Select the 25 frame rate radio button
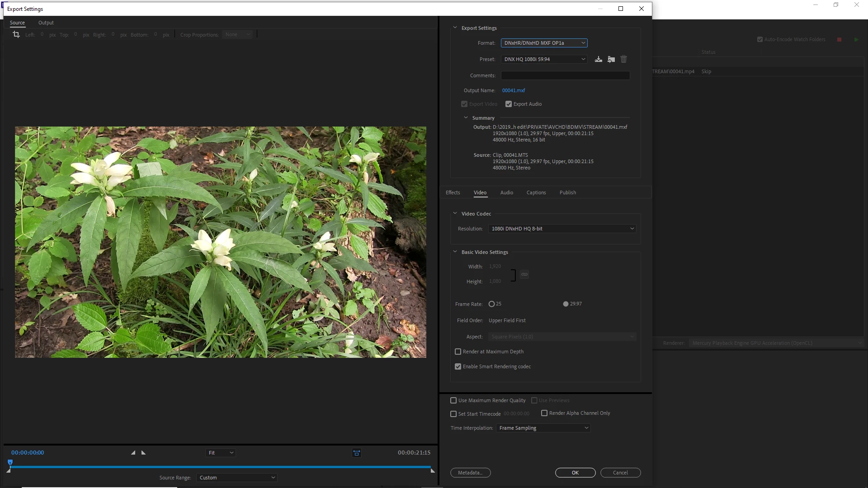This screenshot has height=488, width=868. pos(491,304)
